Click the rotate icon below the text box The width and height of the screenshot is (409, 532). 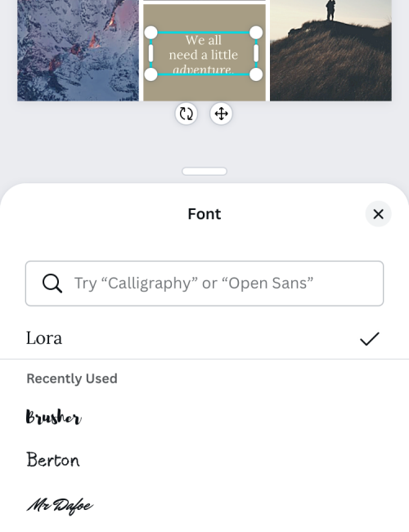coord(187,114)
